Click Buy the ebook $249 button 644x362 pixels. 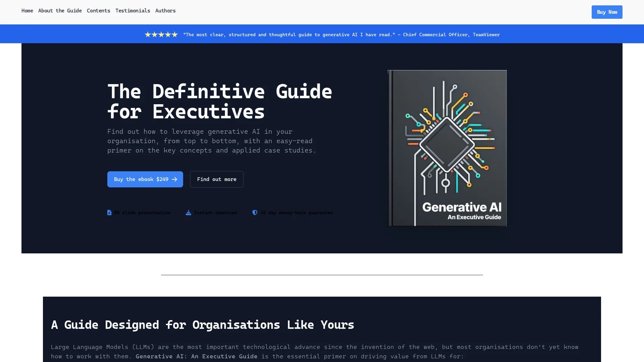145,179
